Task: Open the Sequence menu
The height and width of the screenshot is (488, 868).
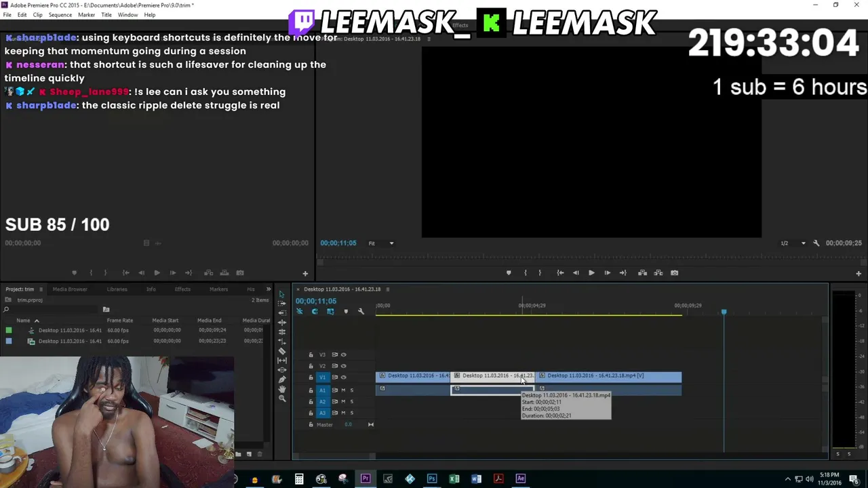Action: point(60,15)
